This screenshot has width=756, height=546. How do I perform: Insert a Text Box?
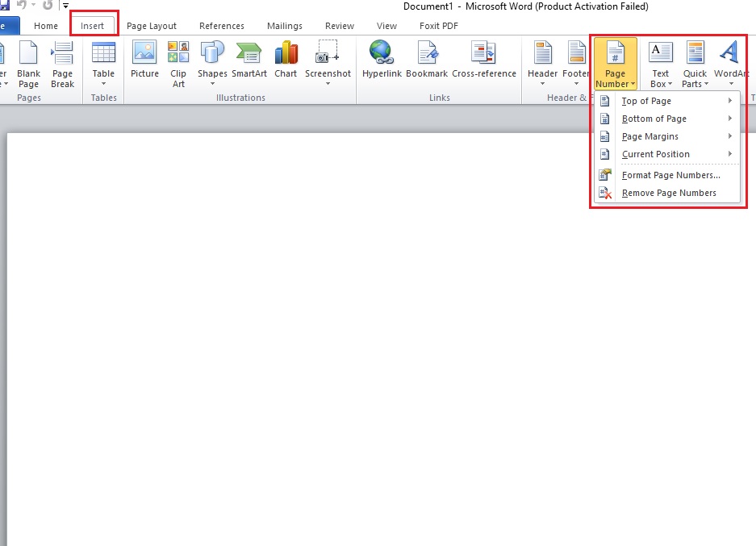(x=661, y=65)
